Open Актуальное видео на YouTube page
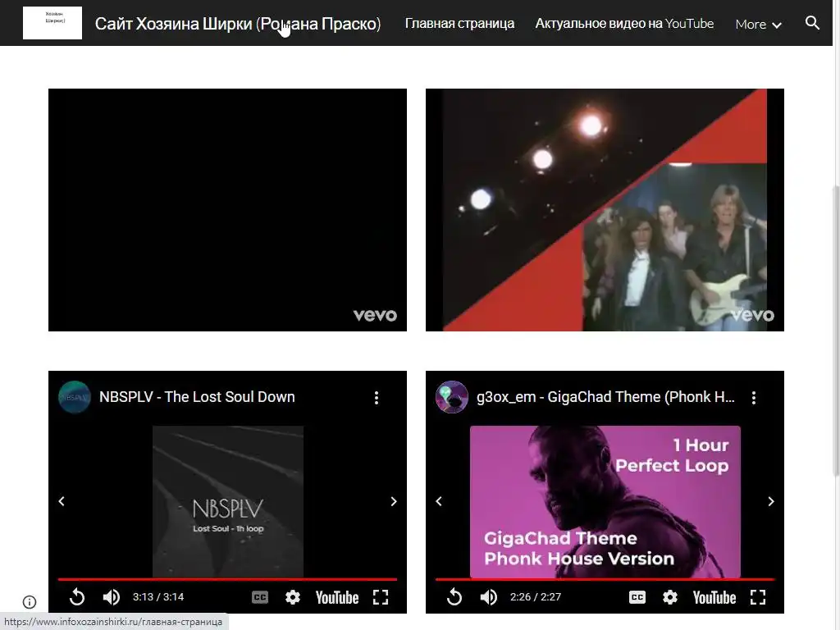Image resolution: width=840 pixels, height=630 pixels. (624, 24)
